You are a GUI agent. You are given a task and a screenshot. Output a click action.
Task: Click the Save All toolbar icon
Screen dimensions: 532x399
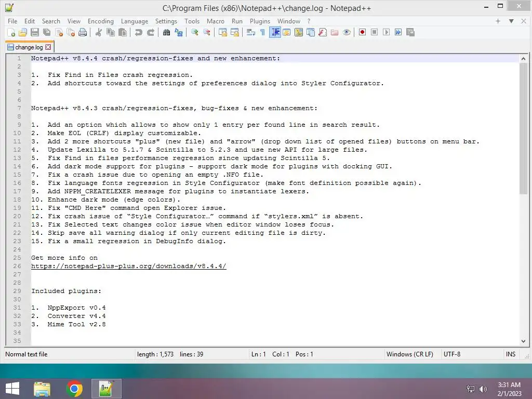pos(46,32)
